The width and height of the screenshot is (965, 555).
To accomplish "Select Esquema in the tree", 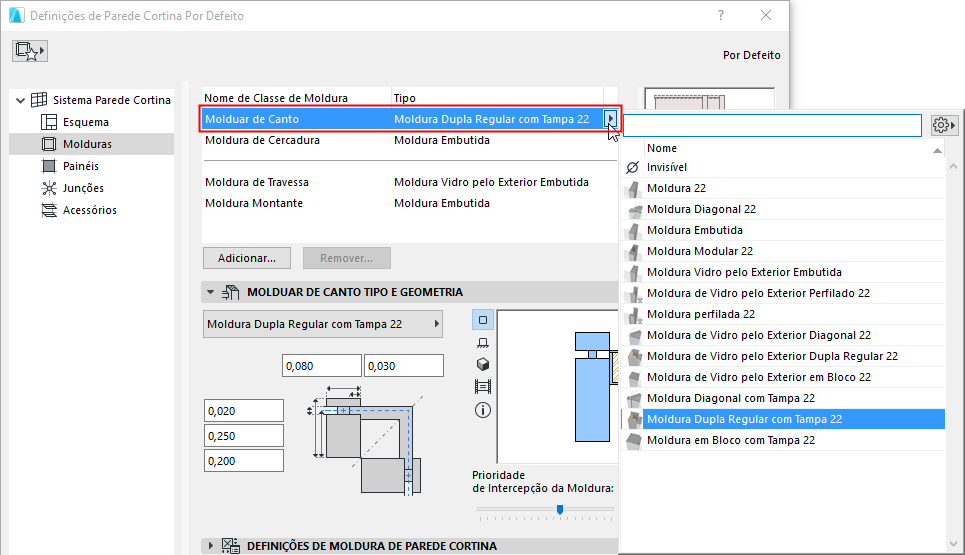I will 86,122.
